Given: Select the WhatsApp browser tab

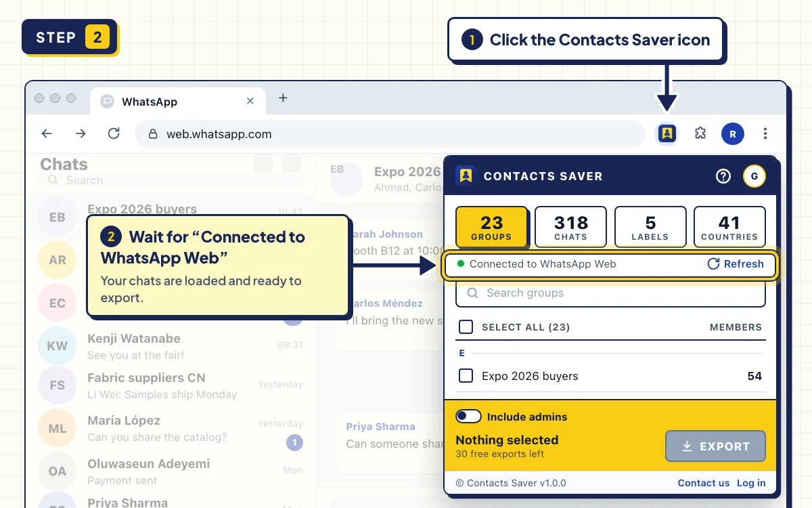Looking at the screenshot, I should point(178,102).
